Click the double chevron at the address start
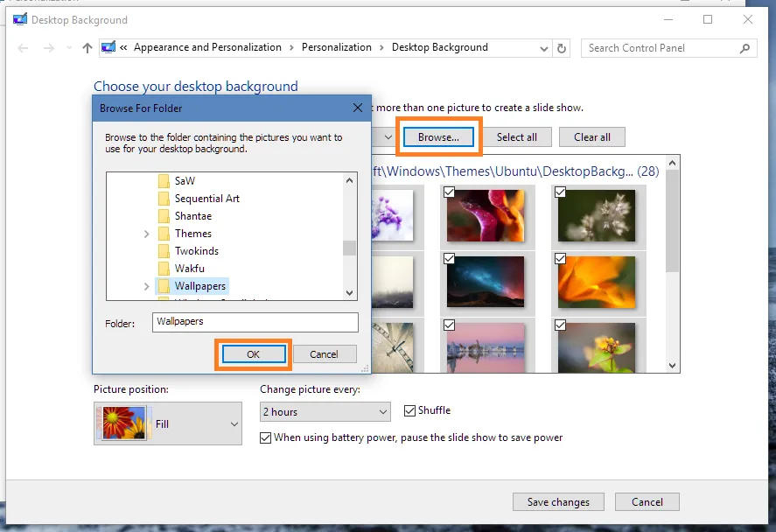This screenshot has width=776, height=532. tap(123, 47)
